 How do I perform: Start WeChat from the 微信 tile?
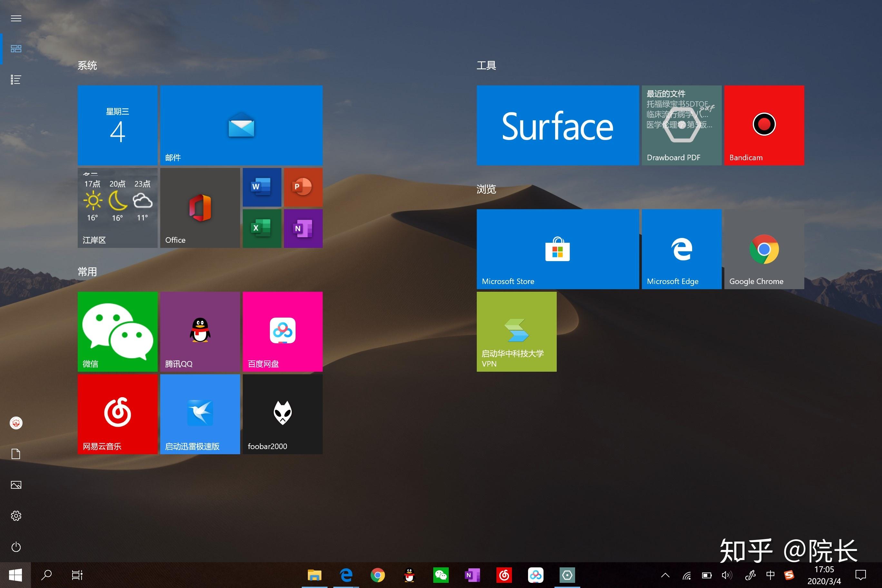pos(117,331)
